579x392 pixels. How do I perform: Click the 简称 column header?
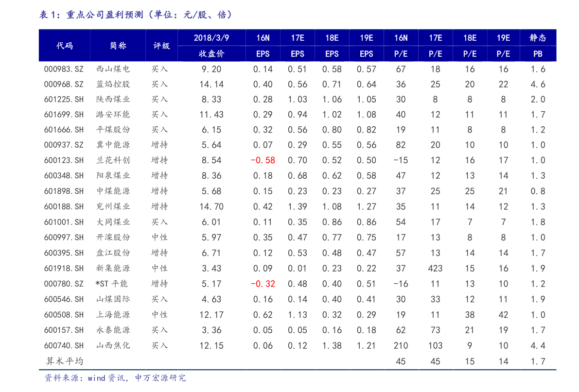click(118, 45)
